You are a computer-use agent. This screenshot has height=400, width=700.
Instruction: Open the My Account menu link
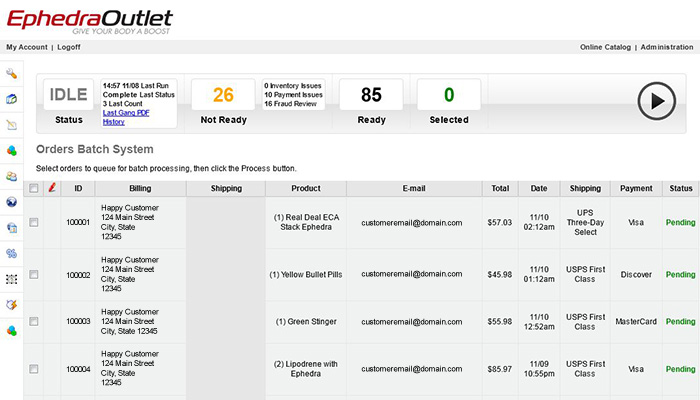26,47
